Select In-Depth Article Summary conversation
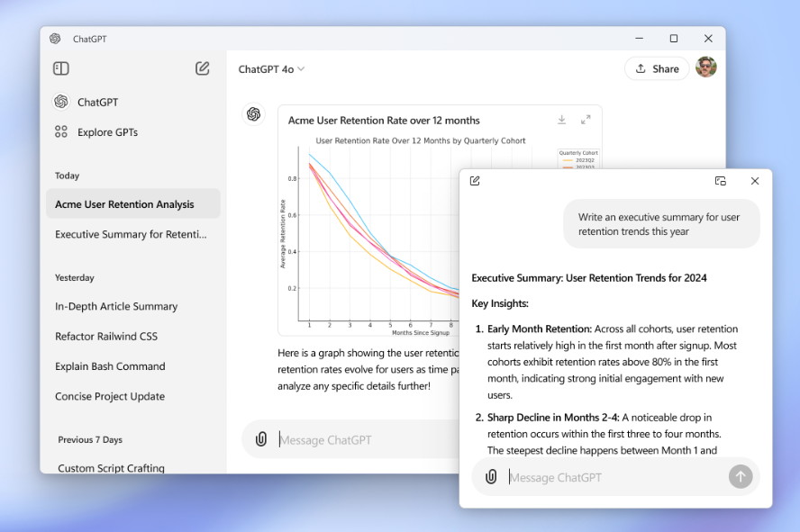Viewport: 800px width, 532px height. pos(116,306)
